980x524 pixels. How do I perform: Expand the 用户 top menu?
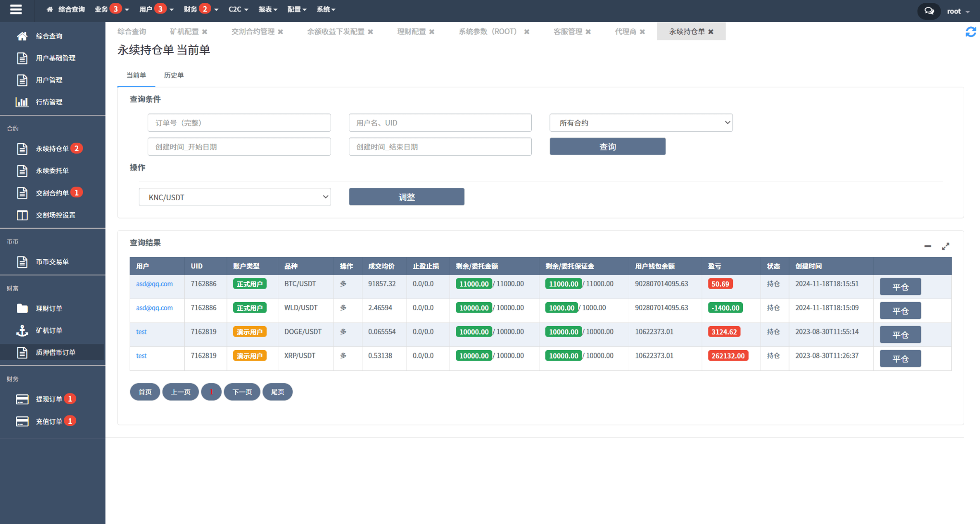coord(156,9)
